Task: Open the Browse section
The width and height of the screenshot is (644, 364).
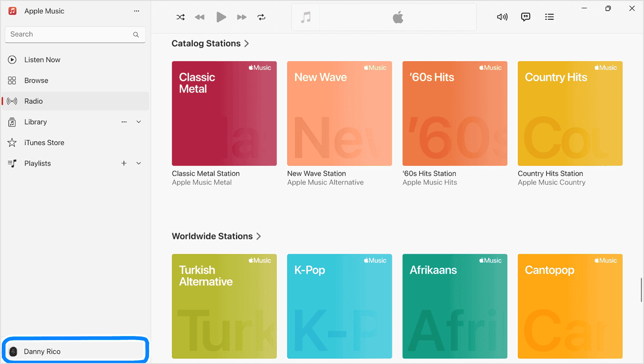Action: (x=36, y=80)
